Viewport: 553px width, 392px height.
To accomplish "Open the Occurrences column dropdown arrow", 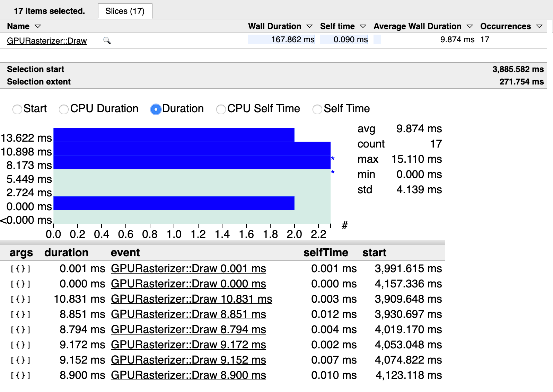I will (x=539, y=26).
